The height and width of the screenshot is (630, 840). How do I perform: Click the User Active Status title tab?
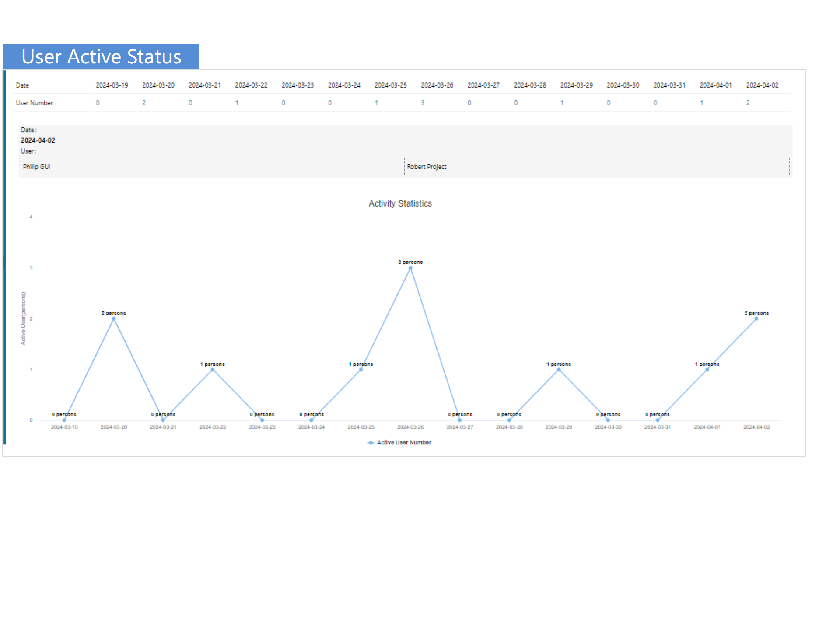click(x=101, y=57)
